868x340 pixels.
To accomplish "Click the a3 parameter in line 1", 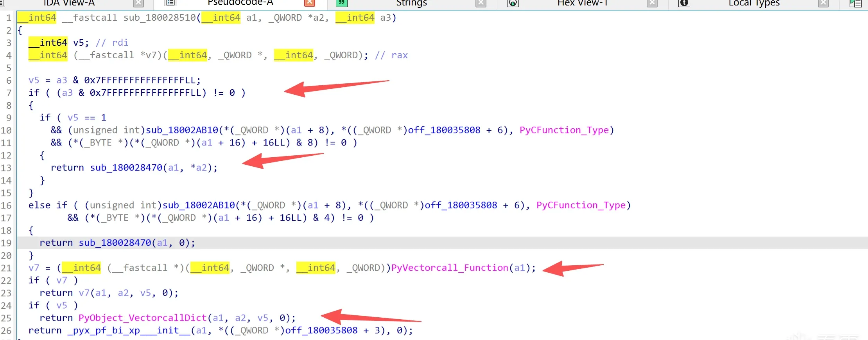I will 386,18.
